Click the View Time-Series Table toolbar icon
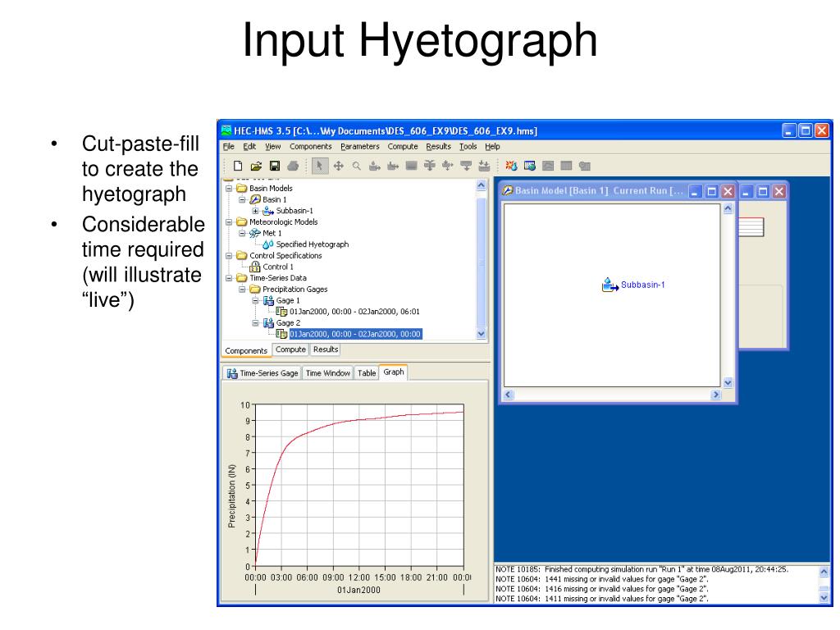The image size is (840, 630). pyautogui.click(x=584, y=166)
